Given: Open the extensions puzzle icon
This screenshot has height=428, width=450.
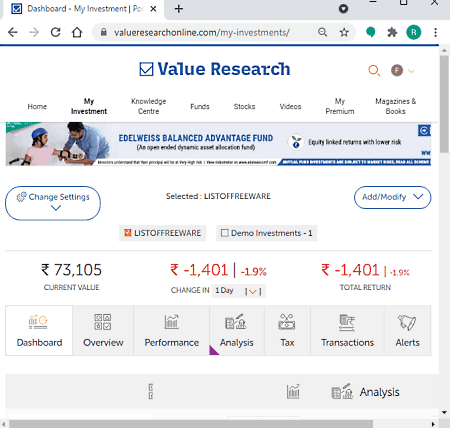Looking at the screenshot, I should (392, 32).
